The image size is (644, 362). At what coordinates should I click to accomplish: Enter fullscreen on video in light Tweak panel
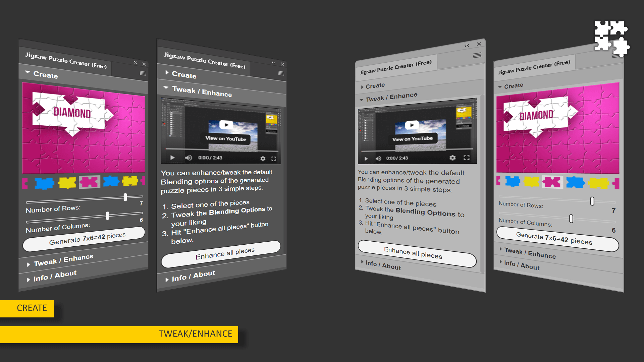(467, 158)
